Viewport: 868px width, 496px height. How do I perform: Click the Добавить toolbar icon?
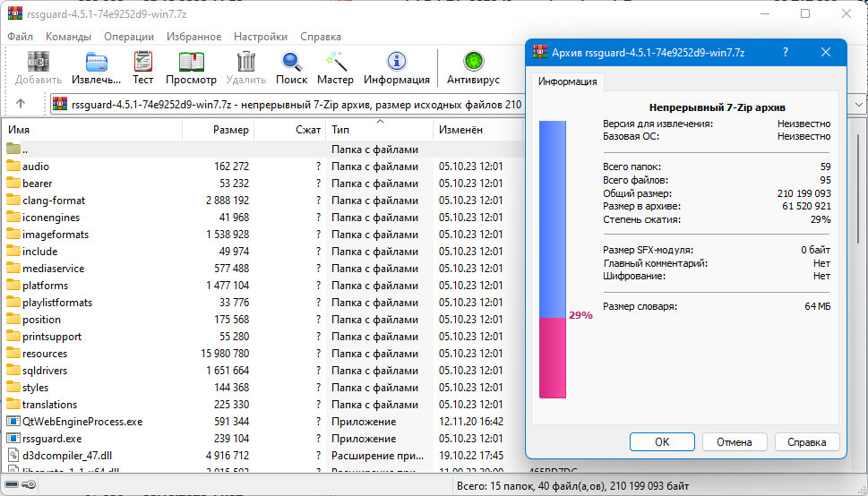39,62
